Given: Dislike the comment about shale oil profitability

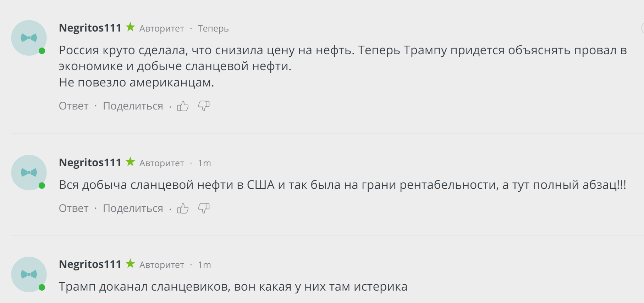Looking at the screenshot, I should point(204,208).
